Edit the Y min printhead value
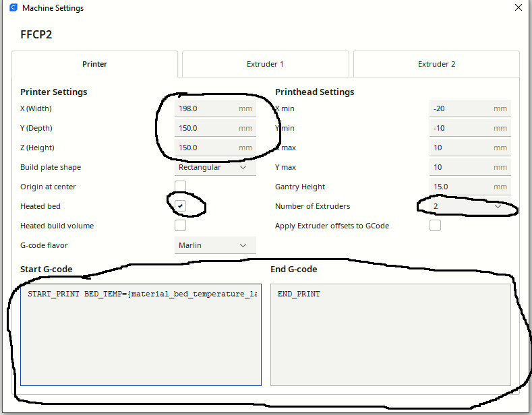 point(470,128)
